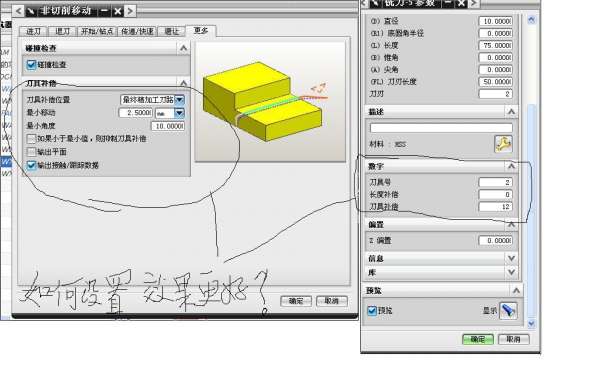
Task: Toggle the 预览 checkbox in the tool dialog
Action: (372, 310)
